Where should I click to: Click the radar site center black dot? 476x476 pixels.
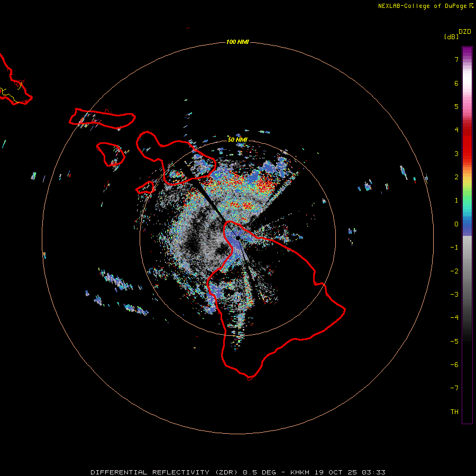238,237
